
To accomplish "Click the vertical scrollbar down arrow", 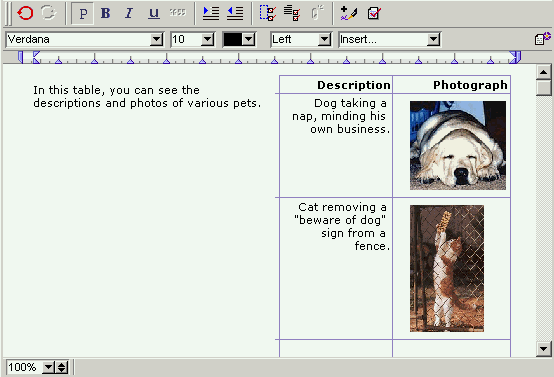I will point(544,349).
